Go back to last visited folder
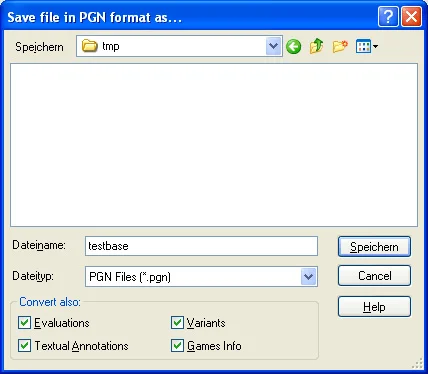 [x=293, y=46]
